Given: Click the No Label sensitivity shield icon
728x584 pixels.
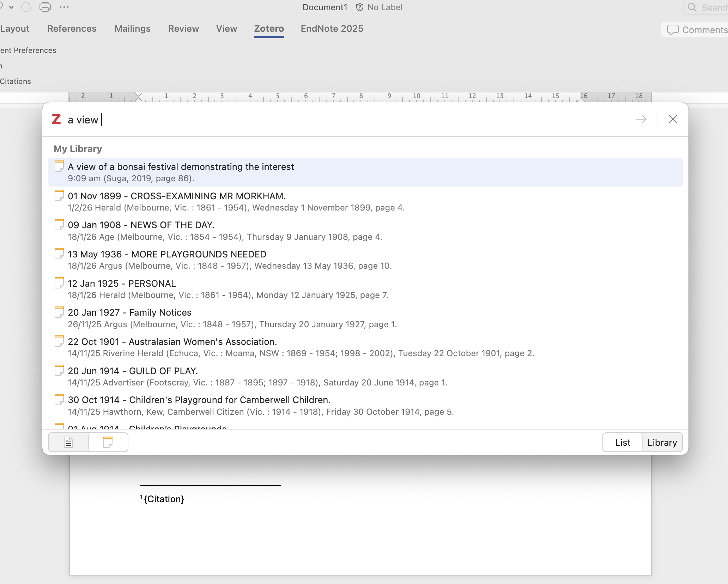Looking at the screenshot, I should (359, 7).
